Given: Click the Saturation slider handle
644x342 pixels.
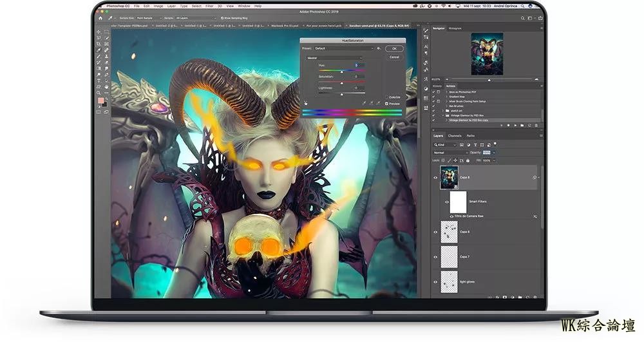Looking at the screenshot, I should [342, 83].
